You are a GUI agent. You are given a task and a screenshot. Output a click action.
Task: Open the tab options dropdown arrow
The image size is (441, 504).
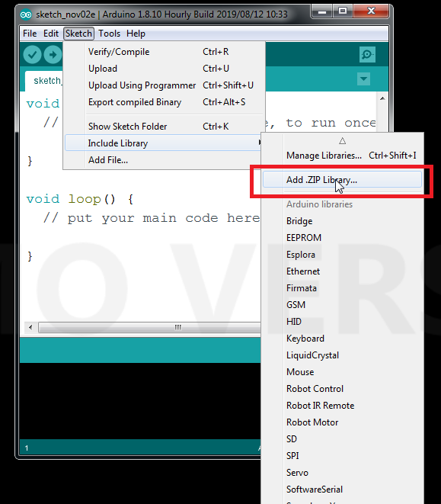(x=363, y=79)
